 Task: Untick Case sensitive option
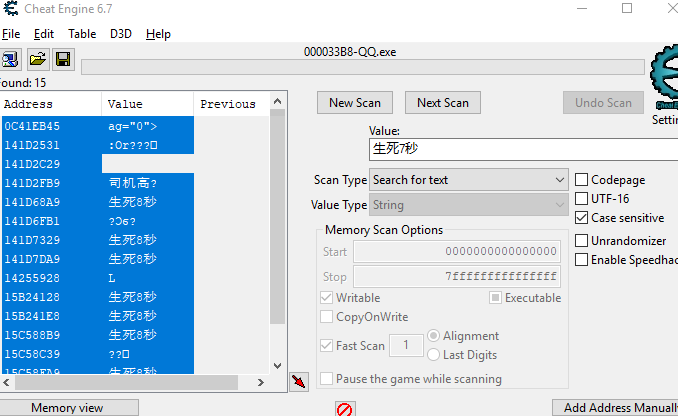pyautogui.click(x=582, y=218)
